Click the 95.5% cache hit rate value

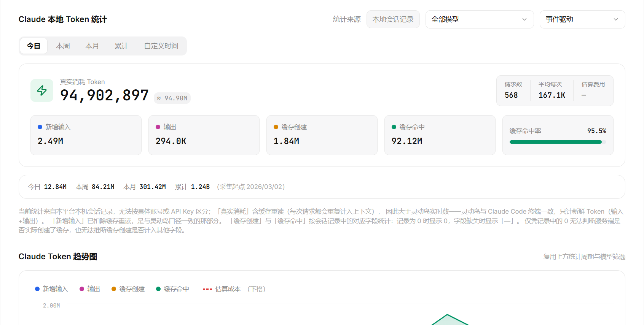coord(596,131)
